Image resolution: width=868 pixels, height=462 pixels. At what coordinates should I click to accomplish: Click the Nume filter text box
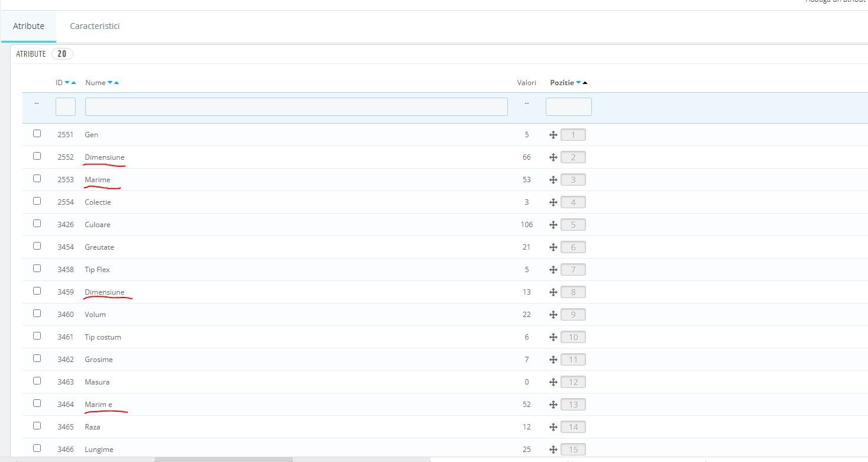[x=296, y=106]
